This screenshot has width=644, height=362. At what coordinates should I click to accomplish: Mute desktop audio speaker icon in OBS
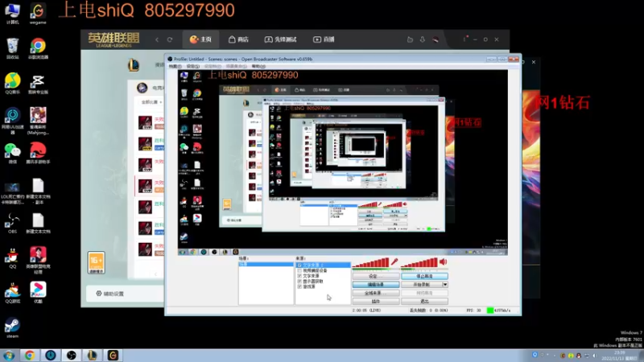point(443,262)
